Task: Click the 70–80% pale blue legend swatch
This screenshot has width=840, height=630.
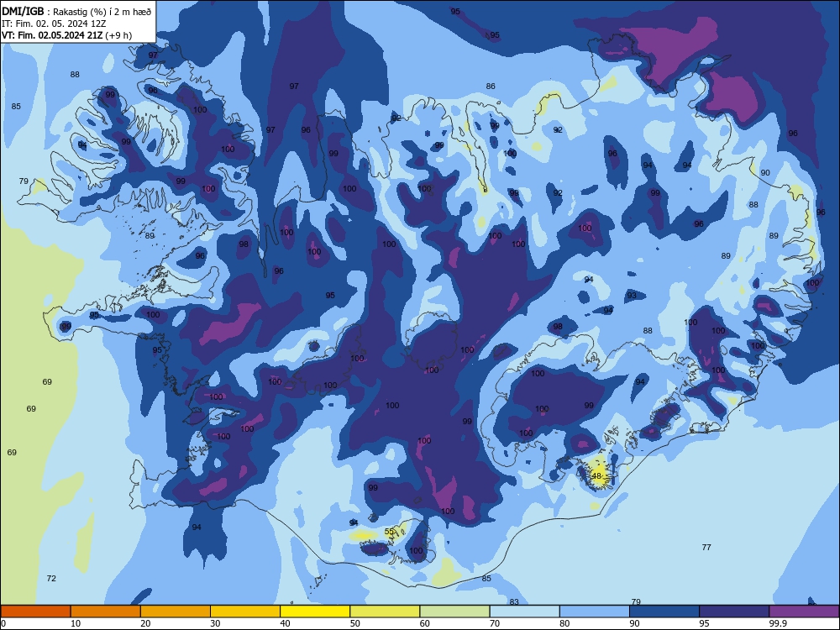Action: click(524, 612)
